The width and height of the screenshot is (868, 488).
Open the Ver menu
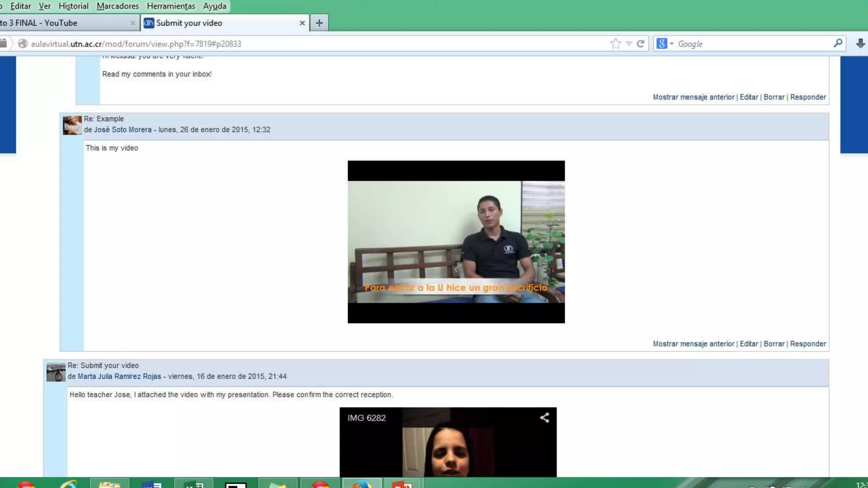pyautogui.click(x=45, y=6)
